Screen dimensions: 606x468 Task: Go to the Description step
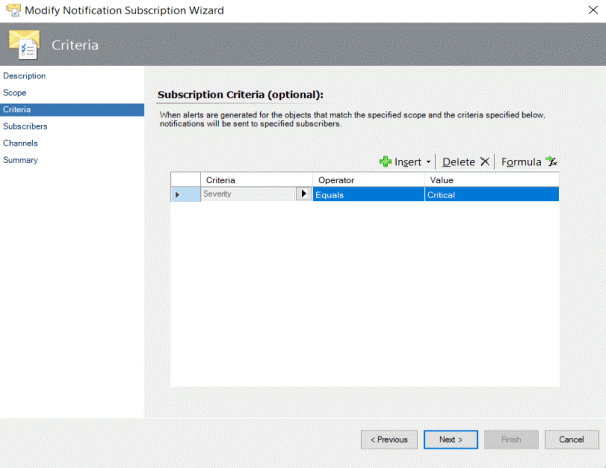24,76
